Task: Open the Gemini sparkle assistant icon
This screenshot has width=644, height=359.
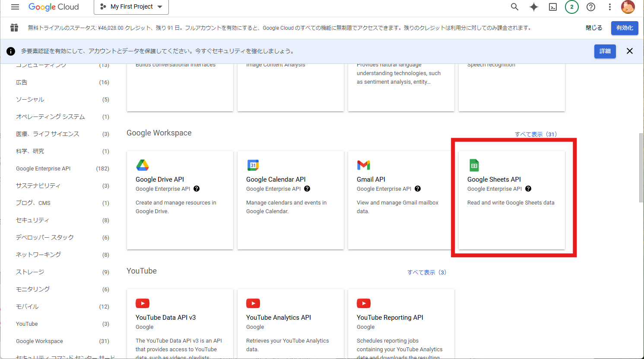Action: point(534,7)
